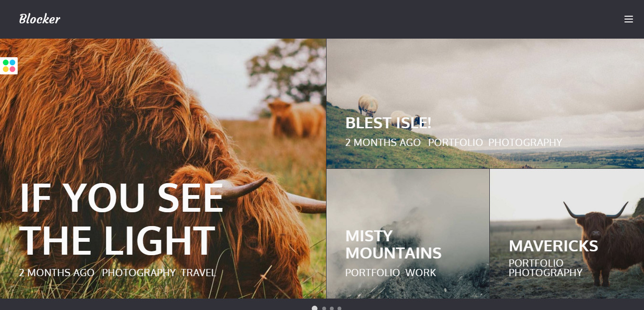Image resolution: width=644 pixels, height=310 pixels.
Task: Select Photography category under 'Blest Isle!'
Action: (x=525, y=143)
